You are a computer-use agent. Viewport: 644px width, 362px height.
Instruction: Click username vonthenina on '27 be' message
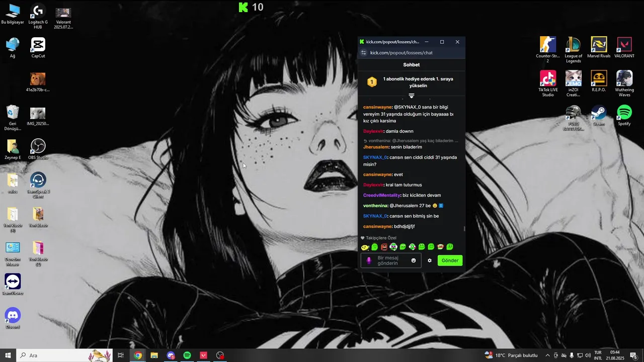375,206
